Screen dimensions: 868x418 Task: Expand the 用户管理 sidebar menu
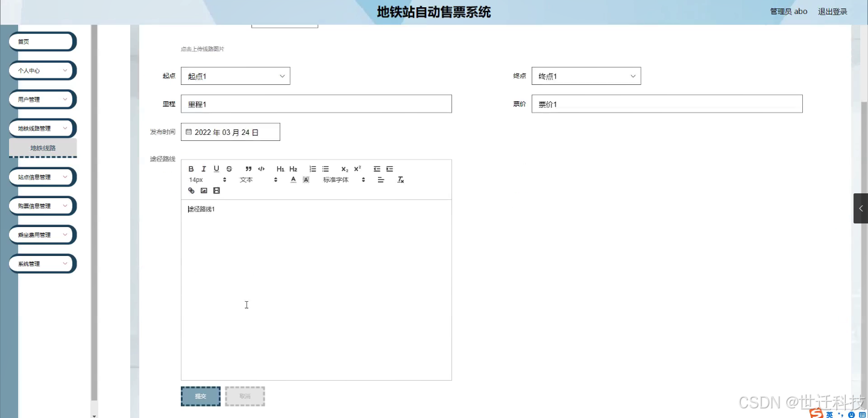(42, 99)
